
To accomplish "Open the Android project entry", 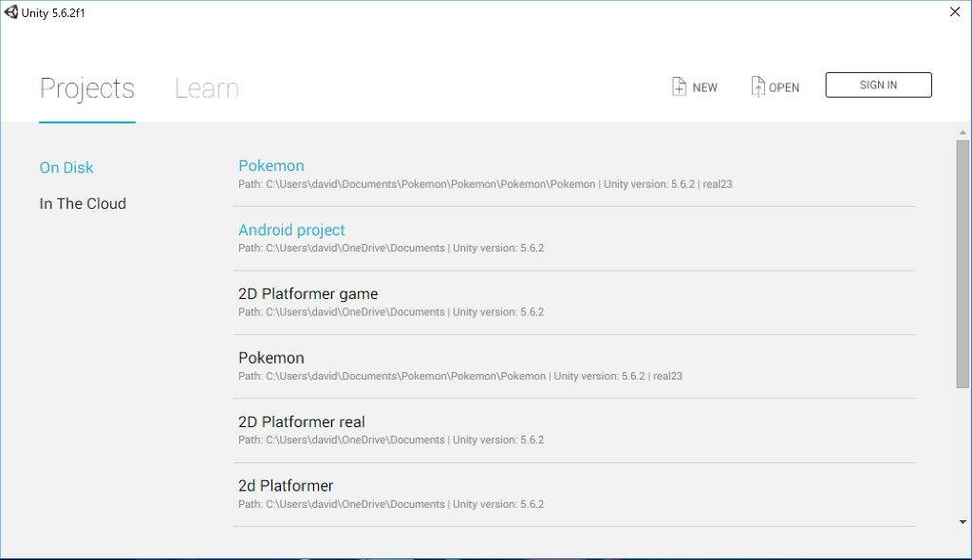I will [x=574, y=239].
